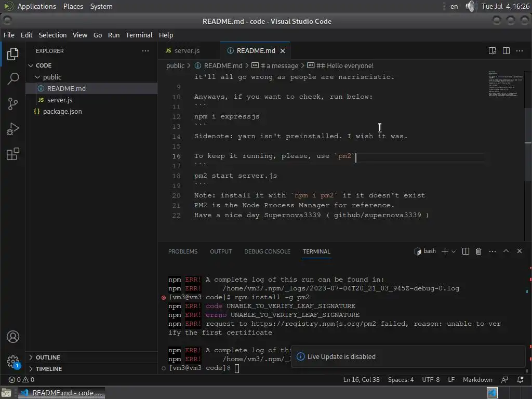Open the Manage gear icon
Screen dimensions: 532x399
[x=12, y=361]
